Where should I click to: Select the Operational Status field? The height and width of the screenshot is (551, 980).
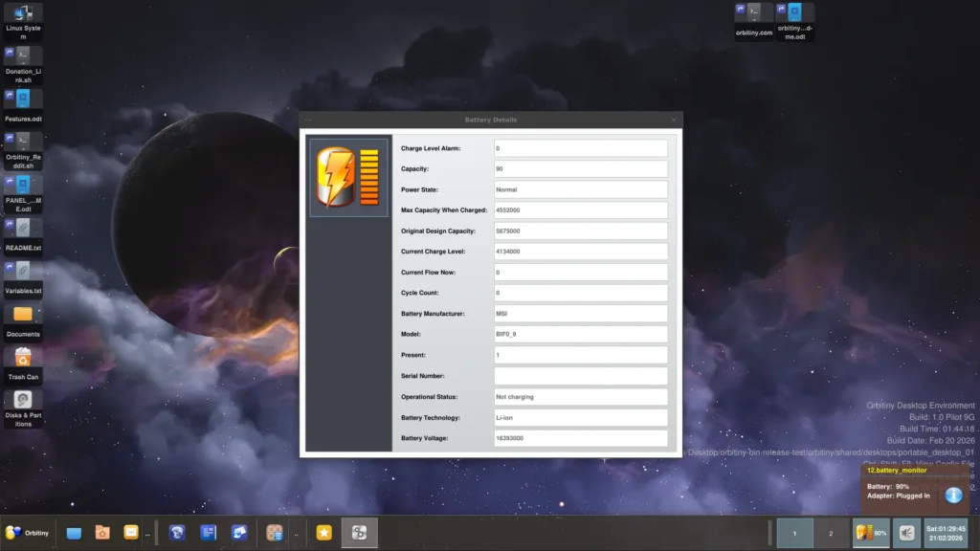580,397
